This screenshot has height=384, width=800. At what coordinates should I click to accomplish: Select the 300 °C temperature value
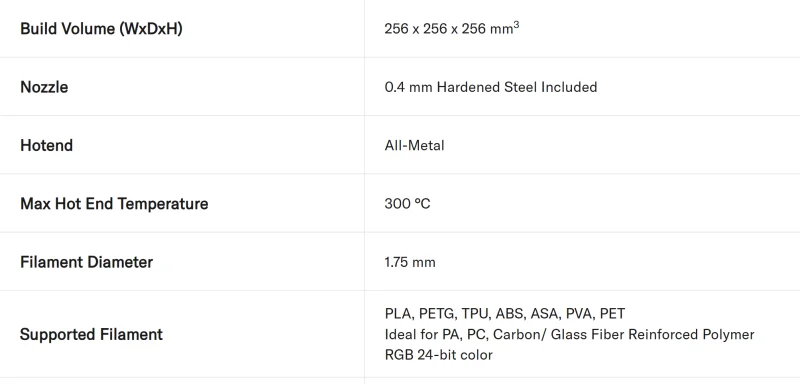[407, 204]
